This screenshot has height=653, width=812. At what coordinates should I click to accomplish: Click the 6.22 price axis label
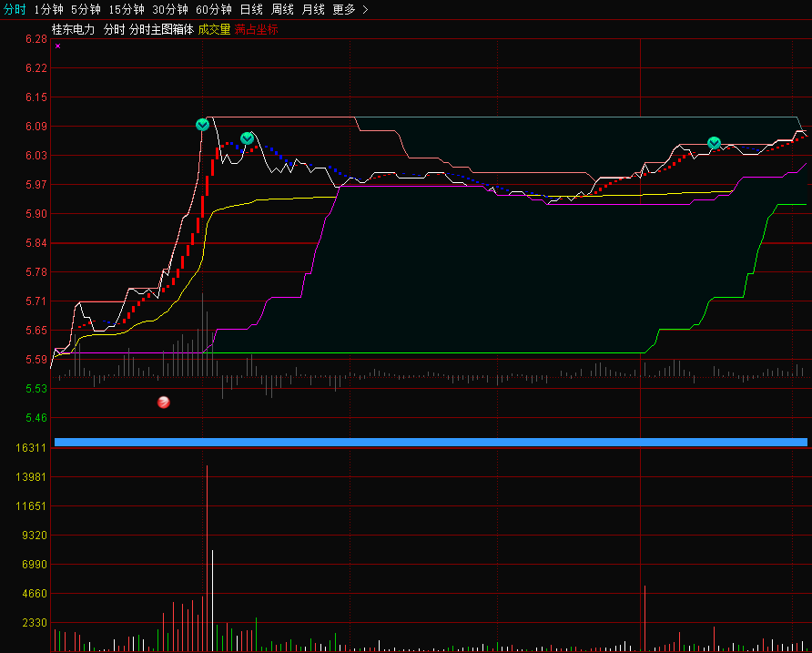point(36,68)
